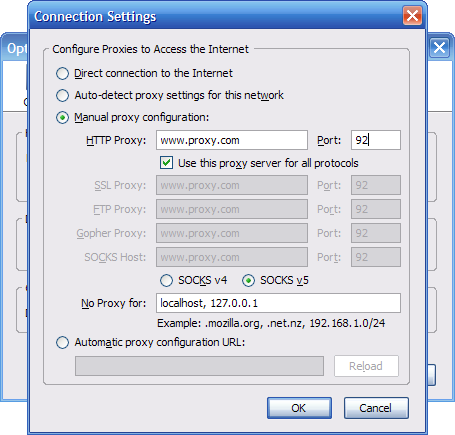
Task: Click the No Proxy for field
Action: pos(278,303)
